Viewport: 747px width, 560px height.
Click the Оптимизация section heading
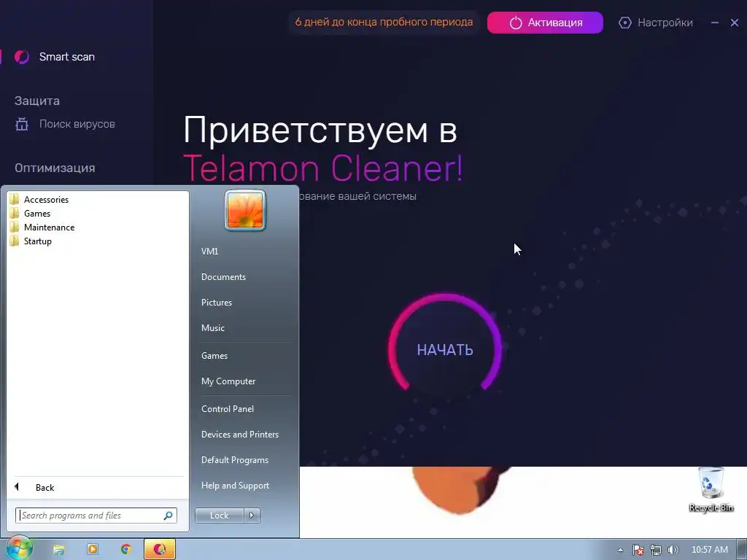pos(55,168)
